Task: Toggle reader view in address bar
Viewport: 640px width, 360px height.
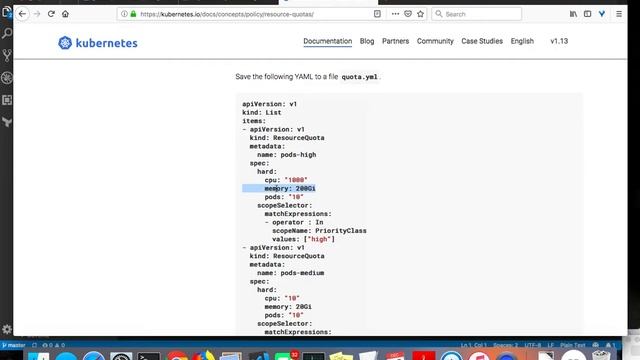Action: point(377,14)
